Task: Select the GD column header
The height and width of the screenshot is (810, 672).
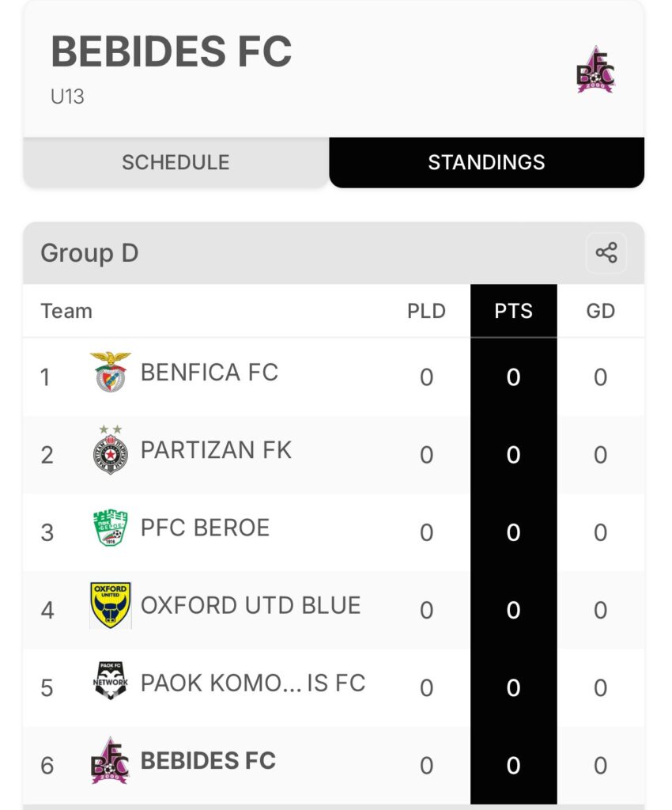Action: coord(600,311)
